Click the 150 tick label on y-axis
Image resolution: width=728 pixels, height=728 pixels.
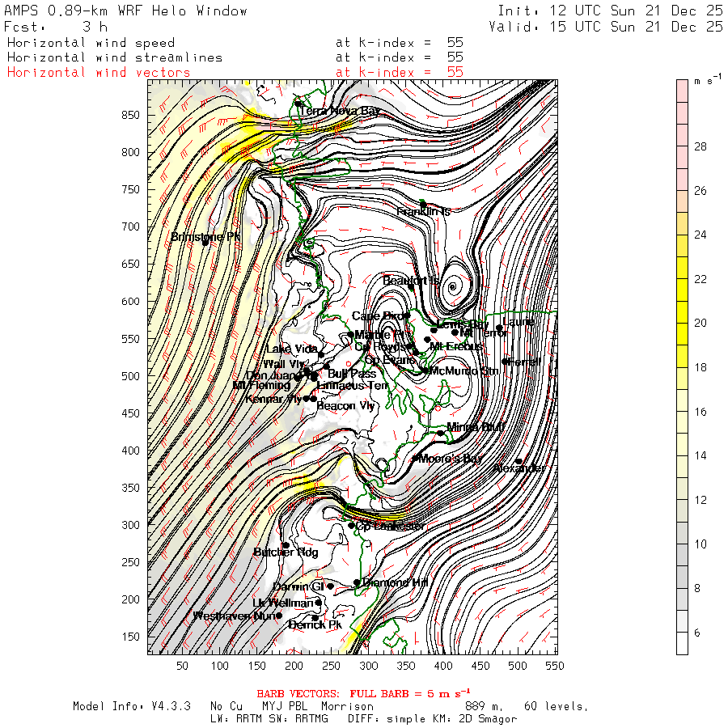pos(130,637)
